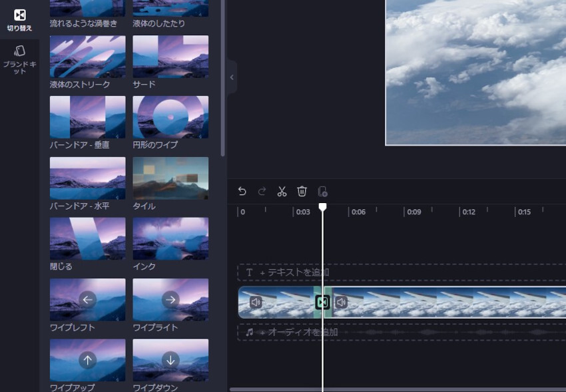The height and width of the screenshot is (392, 566).
Task: Select the transition icon between video clips
Action: 323,302
